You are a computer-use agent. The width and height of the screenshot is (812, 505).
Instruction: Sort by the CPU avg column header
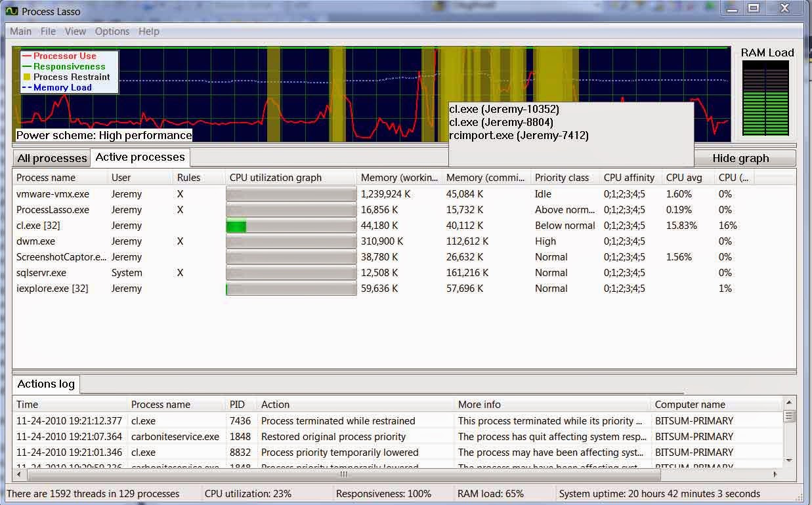[x=684, y=178]
